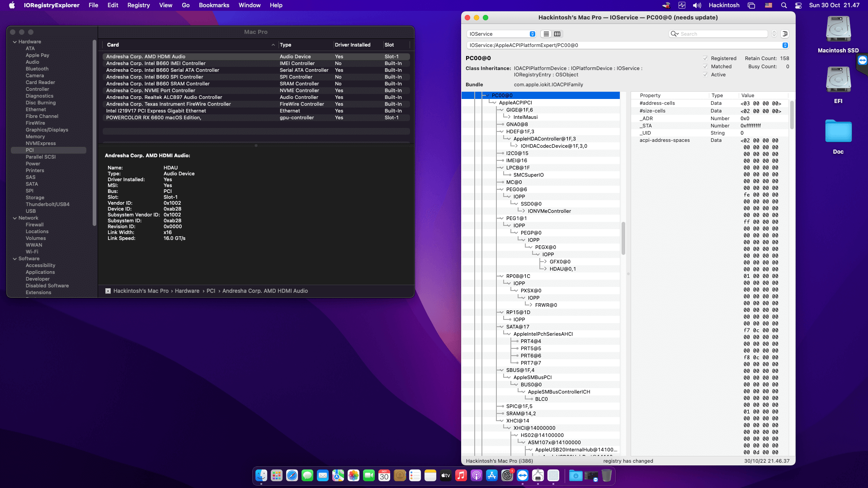Toggle the Active checkbox

(x=705, y=75)
